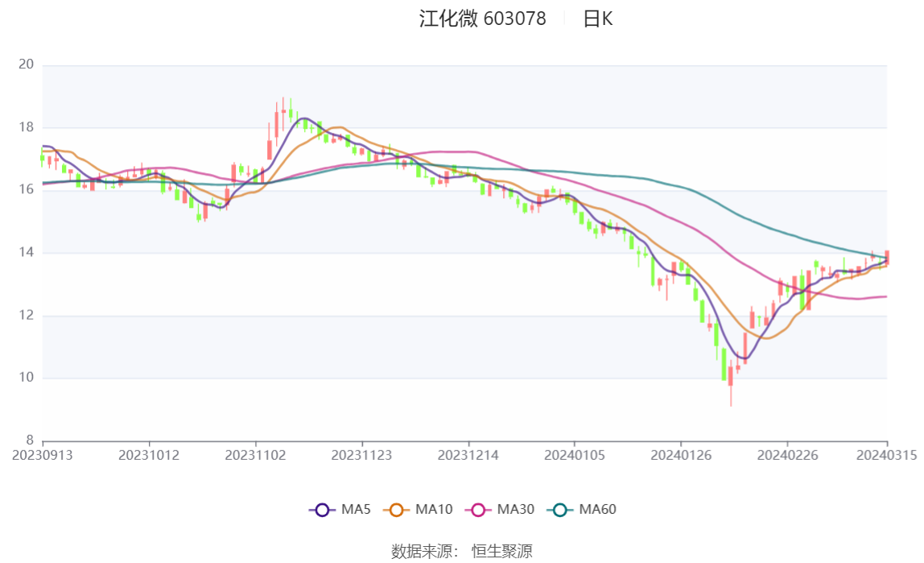The image size is (924, 563).
Task: Click the last red candlestick at 20240315
Action: (887, 258)
